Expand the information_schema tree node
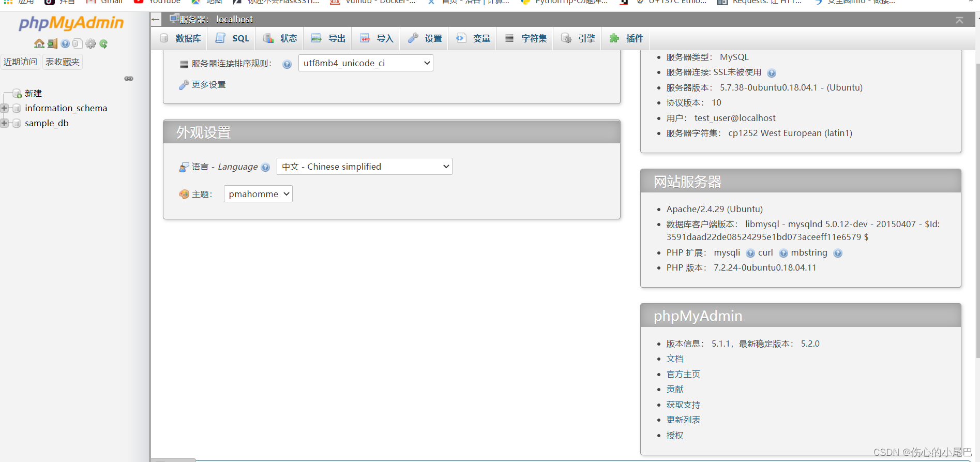Image resolution: width=980 pixels, height=462 pixels. click(5, 108)
